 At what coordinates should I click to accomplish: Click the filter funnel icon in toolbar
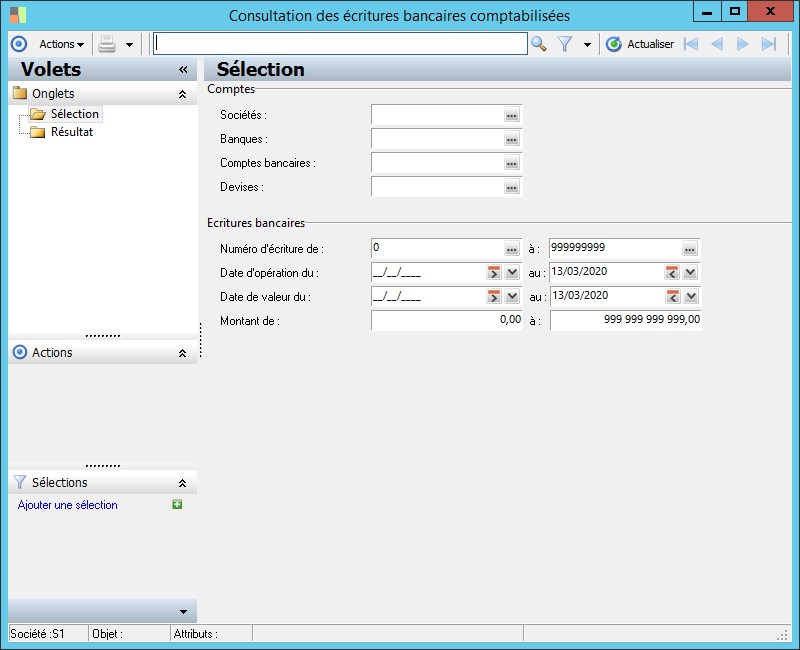click(x=565, y=44)
